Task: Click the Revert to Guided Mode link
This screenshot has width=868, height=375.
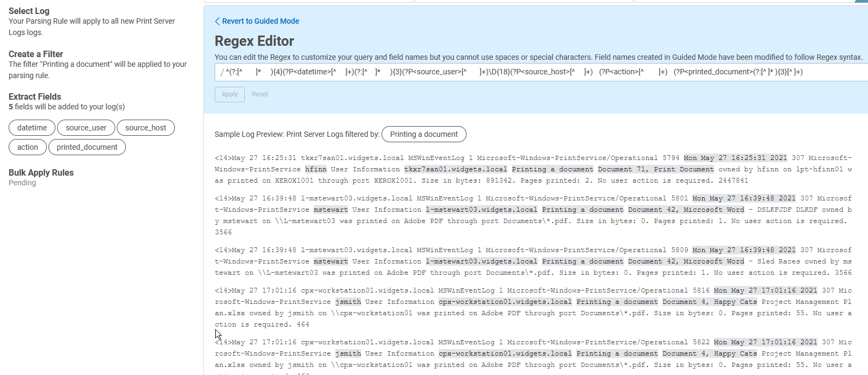Action: click(x=260, y=21)
